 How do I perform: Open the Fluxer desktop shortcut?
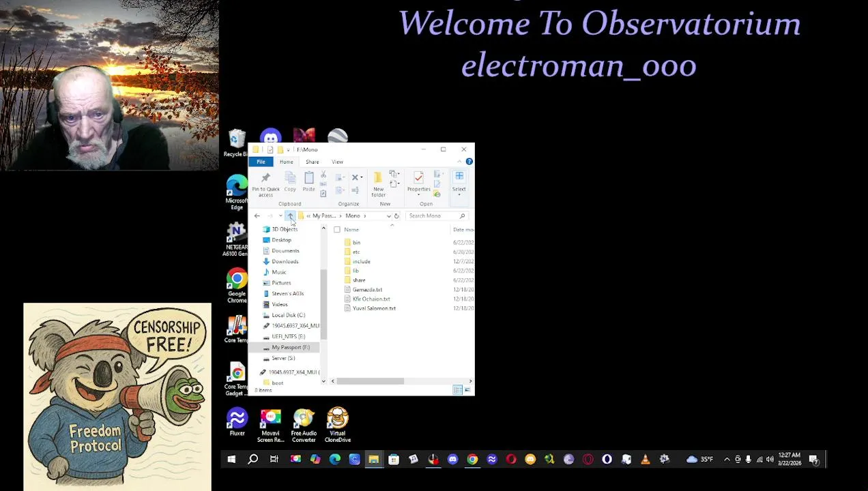tap(237, 423)
